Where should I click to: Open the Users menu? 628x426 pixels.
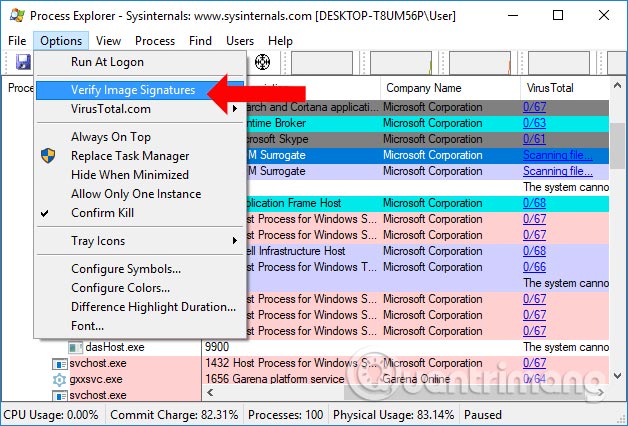[x=240, y=41]
